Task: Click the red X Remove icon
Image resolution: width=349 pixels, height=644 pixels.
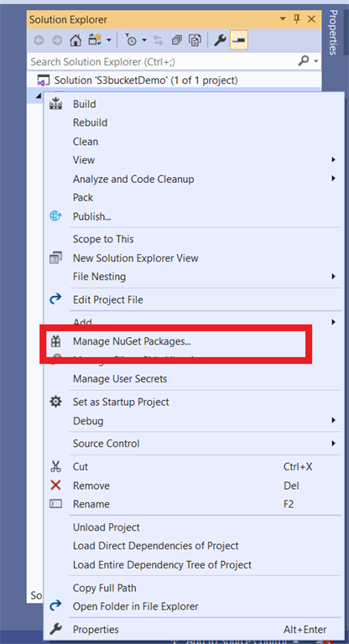Action: point(55,486)
